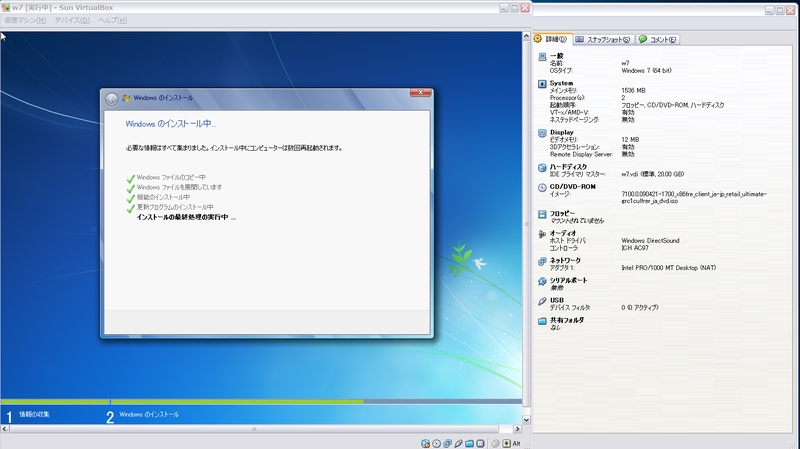This screenshot has height=449, width=800.
Task: Click the Windows flag logo in installer title
Action: [x=126, y=98]
